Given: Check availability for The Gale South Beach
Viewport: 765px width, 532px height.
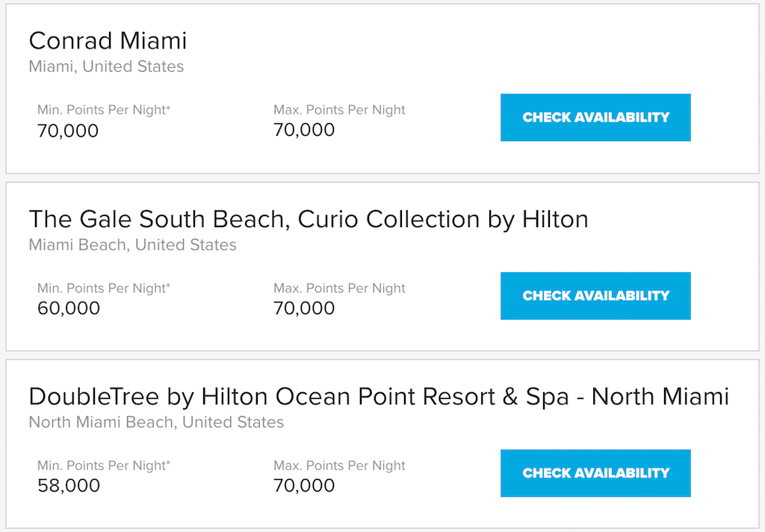Looking at the screenshot, I should [x=595, y=296].
